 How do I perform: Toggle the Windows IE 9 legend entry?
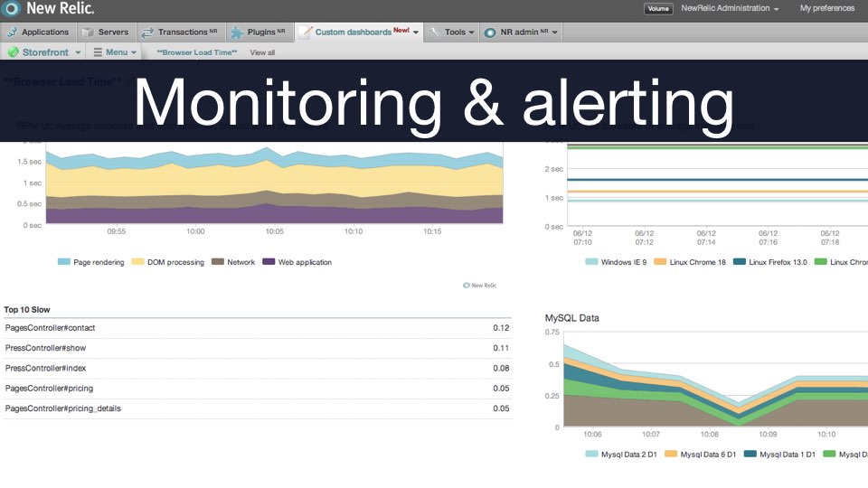591,262
